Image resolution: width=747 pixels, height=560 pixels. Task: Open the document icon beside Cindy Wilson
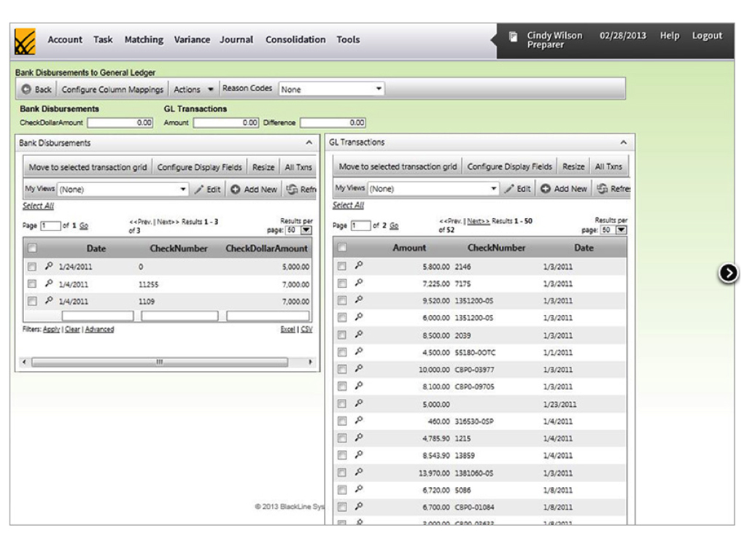(x=513, y=36)
